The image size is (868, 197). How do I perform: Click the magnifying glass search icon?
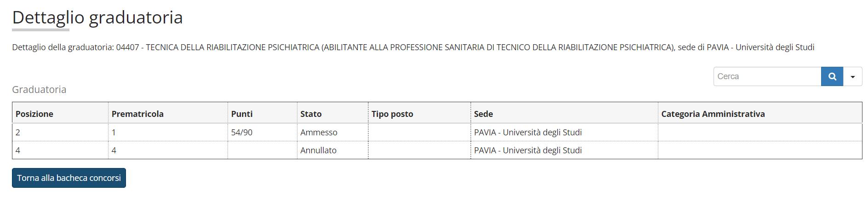[832, 76]
